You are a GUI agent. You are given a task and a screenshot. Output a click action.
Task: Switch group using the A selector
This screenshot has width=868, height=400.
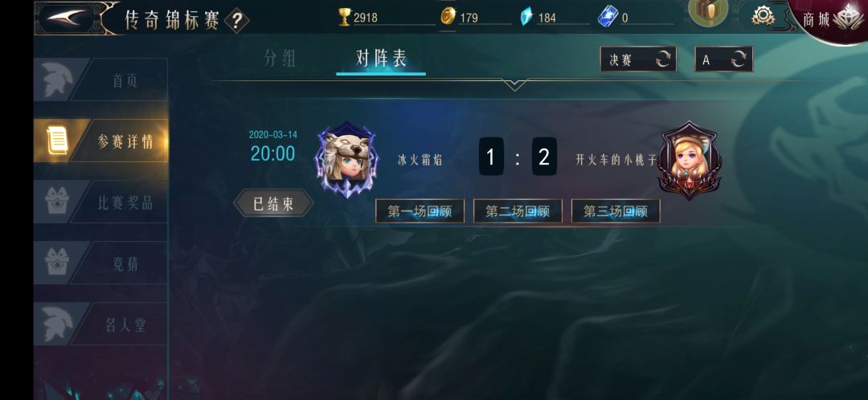tap(723, 59)
